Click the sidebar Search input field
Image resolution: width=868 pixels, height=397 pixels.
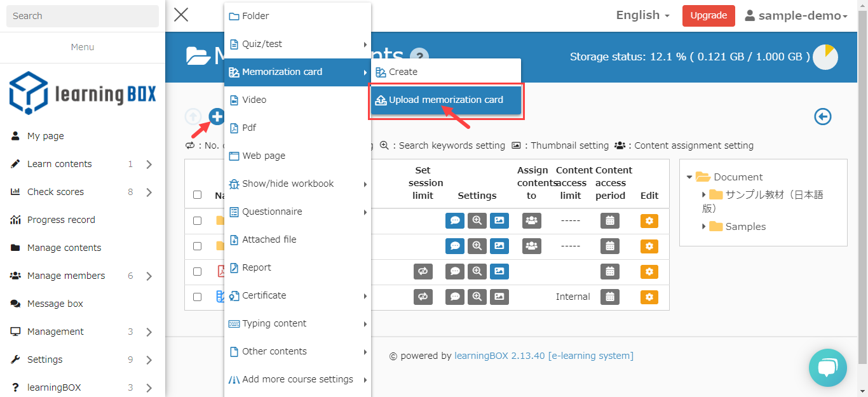tap(83, 16)
